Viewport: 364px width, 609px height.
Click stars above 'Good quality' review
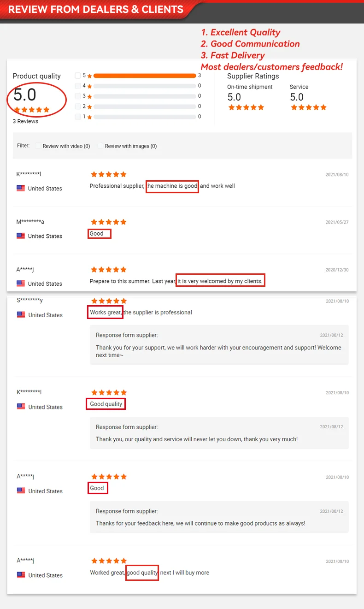click(109, 392)
